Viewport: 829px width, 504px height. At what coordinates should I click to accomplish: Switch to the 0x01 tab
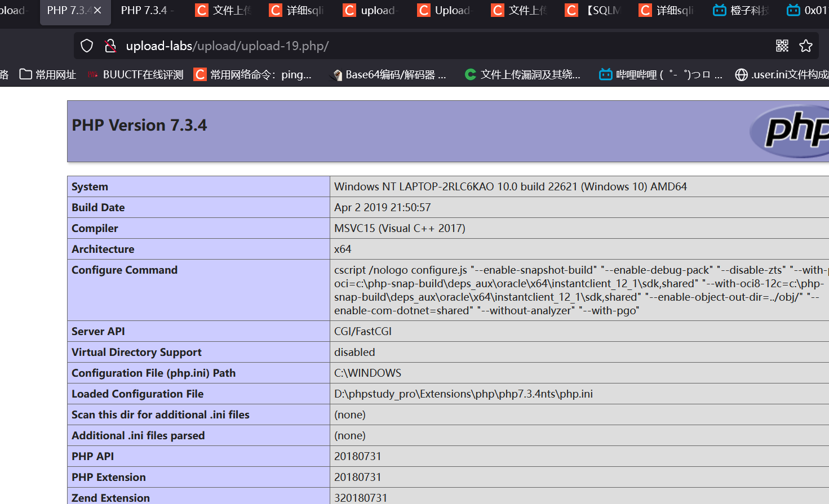point(807,10)
